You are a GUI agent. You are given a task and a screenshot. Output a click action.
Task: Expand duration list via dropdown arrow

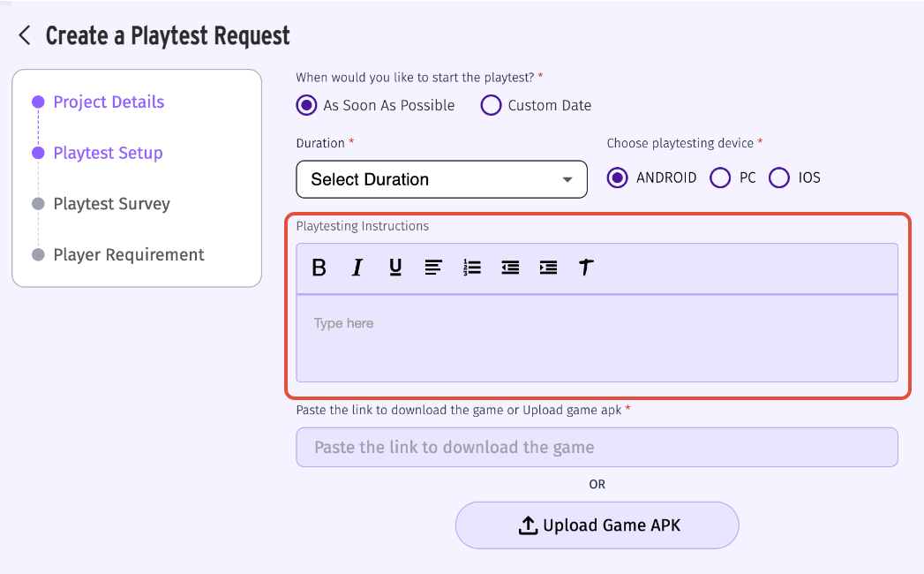click(x=567, y=179)
